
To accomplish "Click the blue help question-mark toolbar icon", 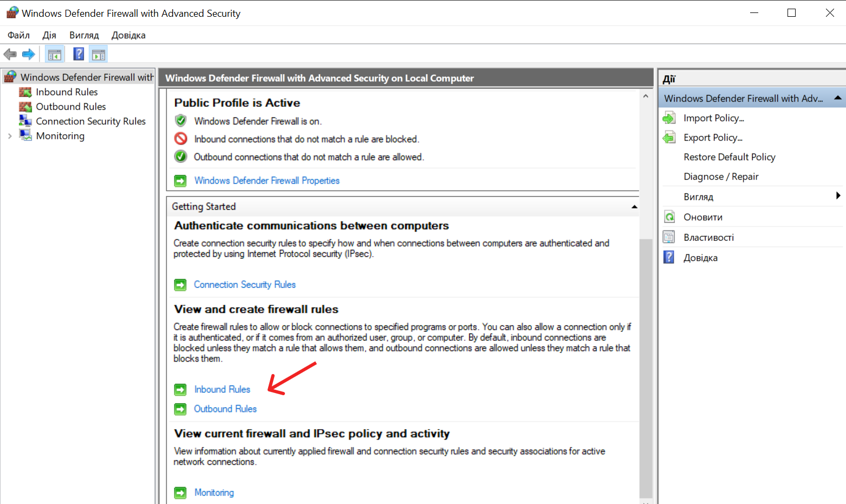I will [x=79, y=54].
